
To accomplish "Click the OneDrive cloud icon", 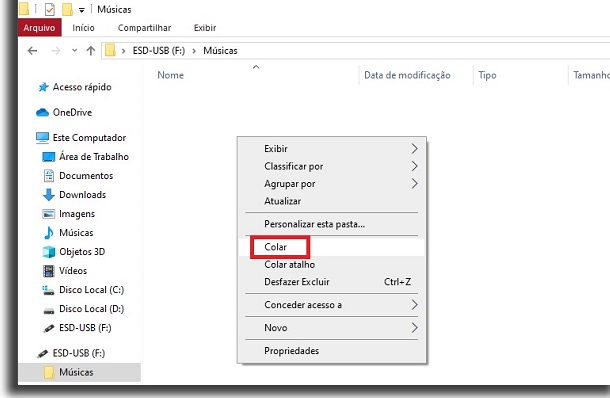I will pos(42,112).
